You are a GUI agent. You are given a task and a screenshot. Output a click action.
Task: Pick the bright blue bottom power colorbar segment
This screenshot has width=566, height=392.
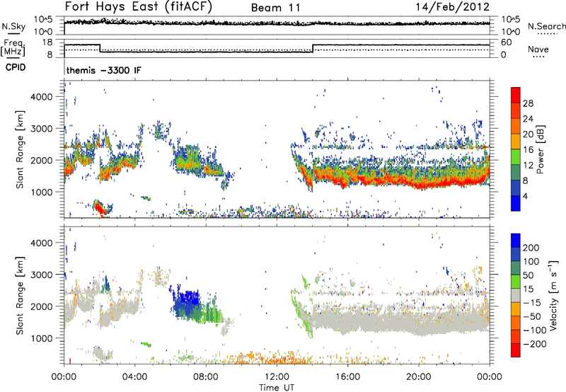[516, 203]
